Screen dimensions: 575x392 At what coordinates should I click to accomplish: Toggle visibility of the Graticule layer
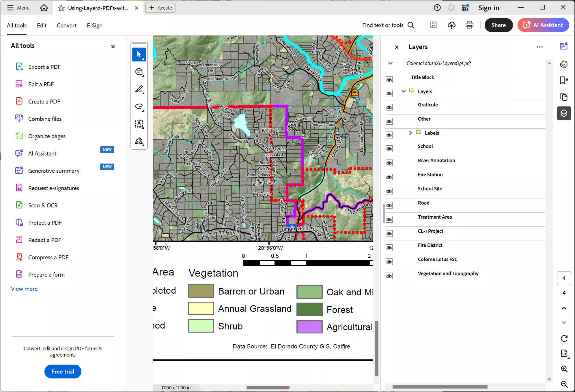(x=389, y=107)
